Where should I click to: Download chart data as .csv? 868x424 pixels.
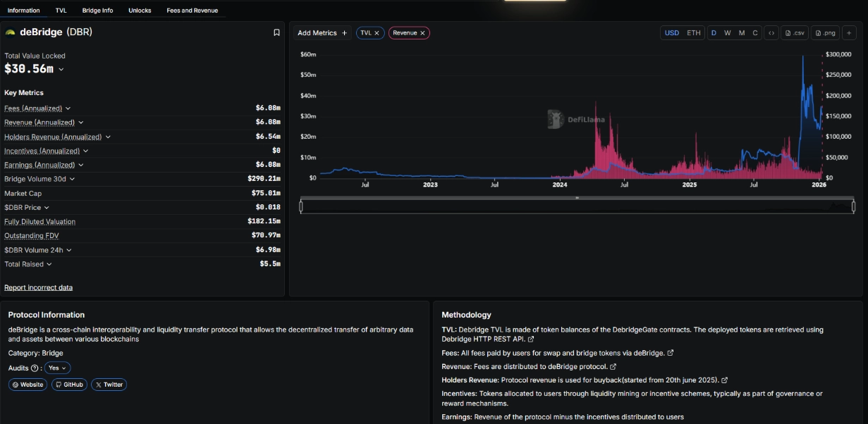(794, 33)
